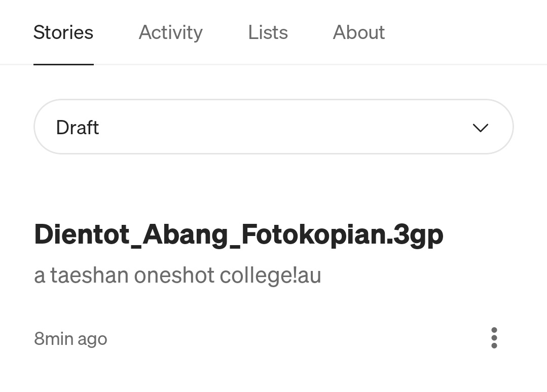
Task: Open draft titled Dientot_Abang_Fotokopian.3gp
Action: click(x=239, y=235)
